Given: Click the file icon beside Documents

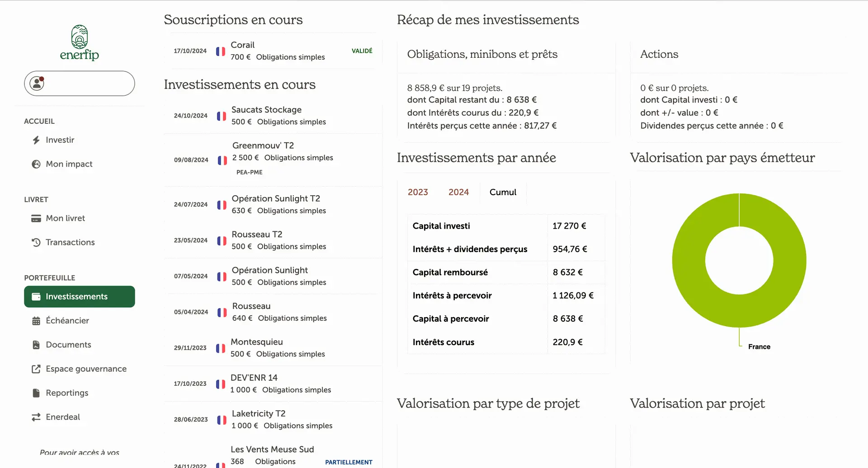Looking at the screenshot, I should click(x=36, y=345).
